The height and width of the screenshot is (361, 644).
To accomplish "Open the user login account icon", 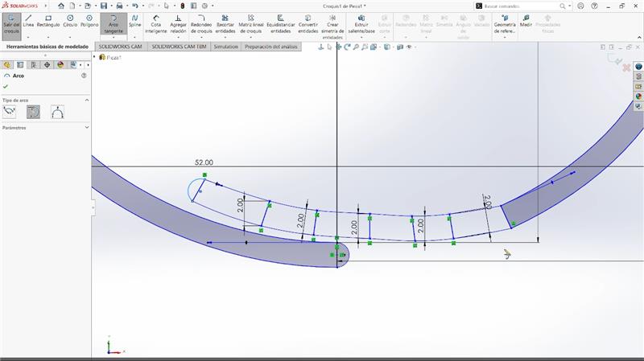I will (580, 6).
